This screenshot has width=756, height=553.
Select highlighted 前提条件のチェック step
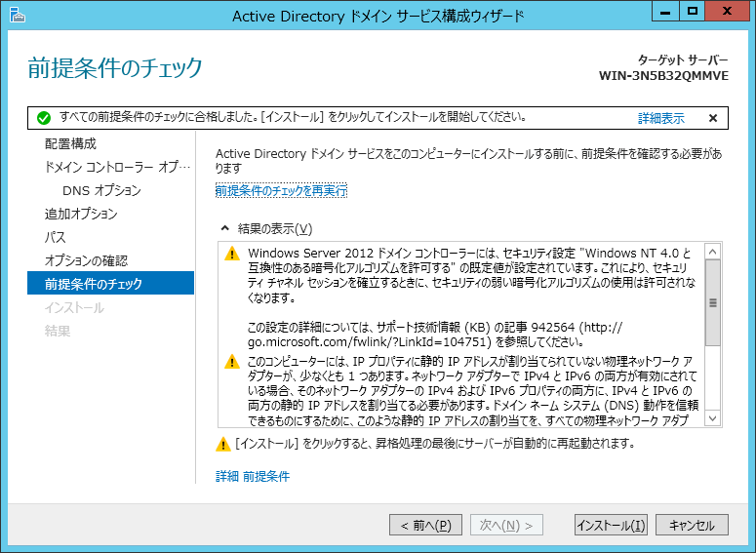click(111, 284)
